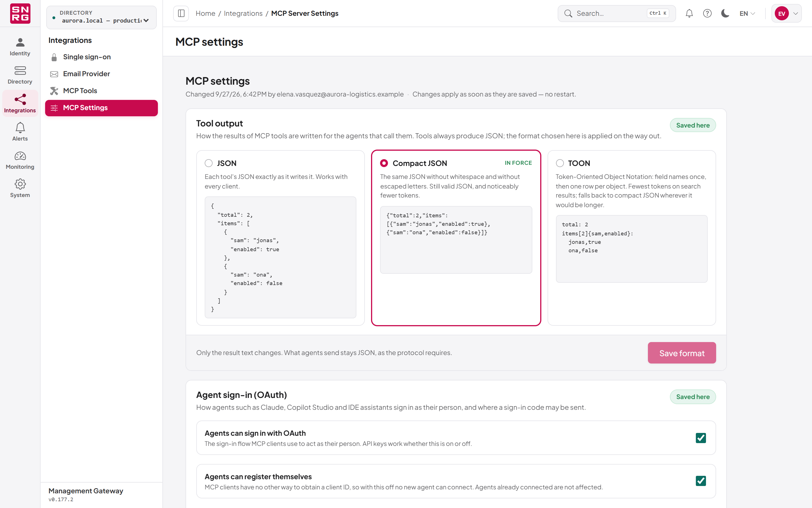Open notifications bell
812x508 pixels.
pos(689,14)
